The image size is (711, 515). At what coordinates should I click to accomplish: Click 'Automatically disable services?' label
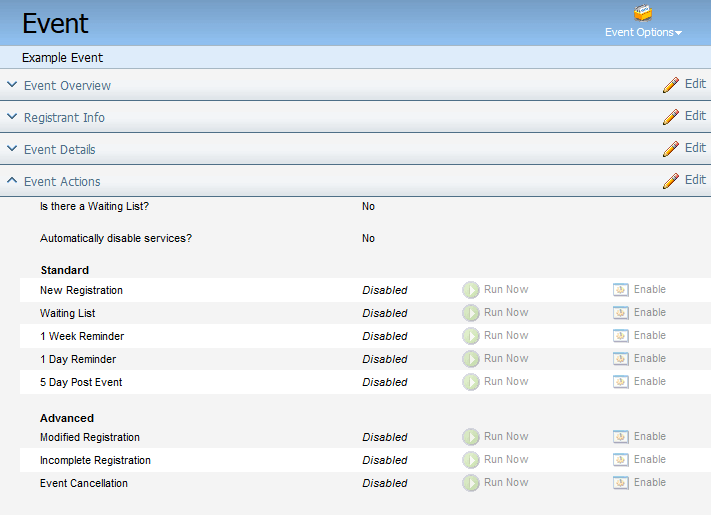coord(116,238)
